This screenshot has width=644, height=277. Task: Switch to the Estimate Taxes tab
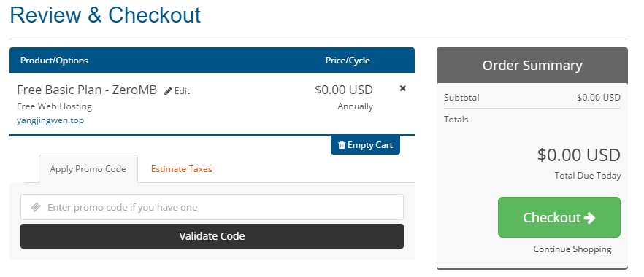coord(182,169)
